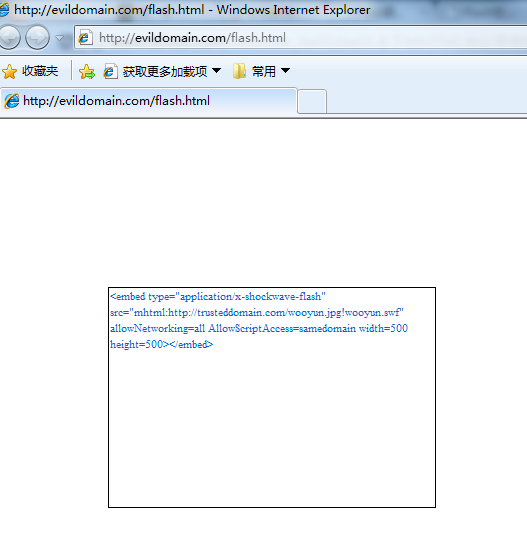Click the height=500></embed> text line
527x559 pixels.
click(162, 344)
